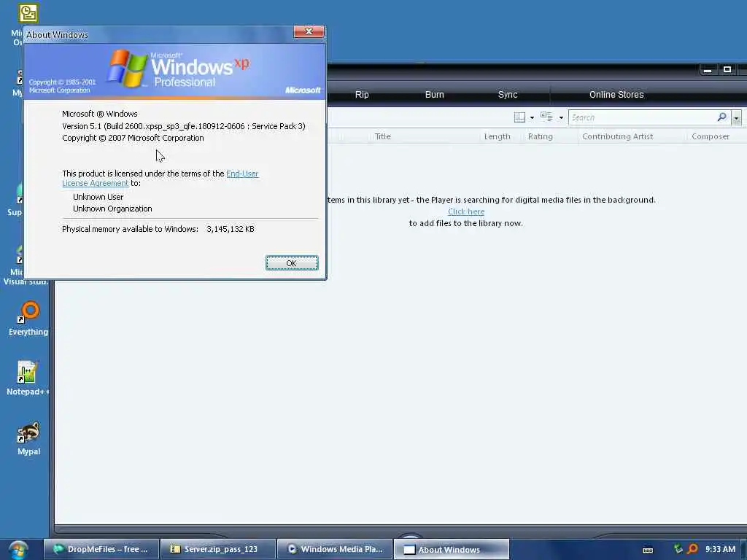Open the Start menu orb
The image size is (747, 560).
click(18, 550)
